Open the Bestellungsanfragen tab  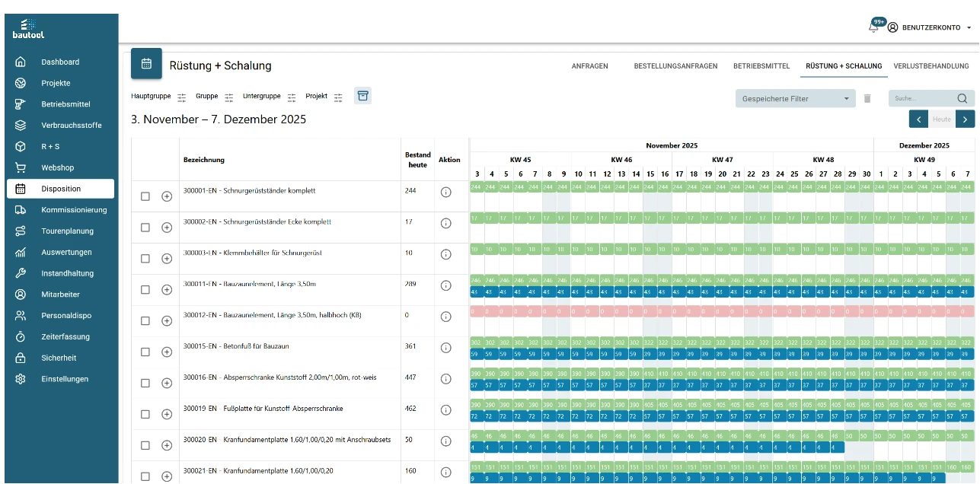pos(675,66)
